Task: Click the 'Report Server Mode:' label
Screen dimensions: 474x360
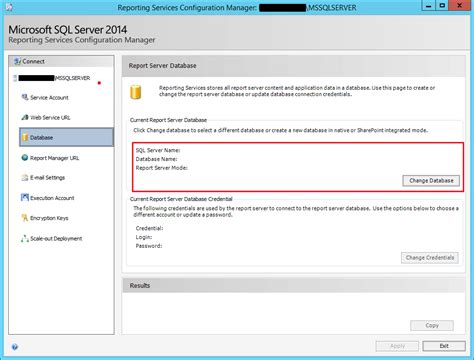Action: (162, 168)
